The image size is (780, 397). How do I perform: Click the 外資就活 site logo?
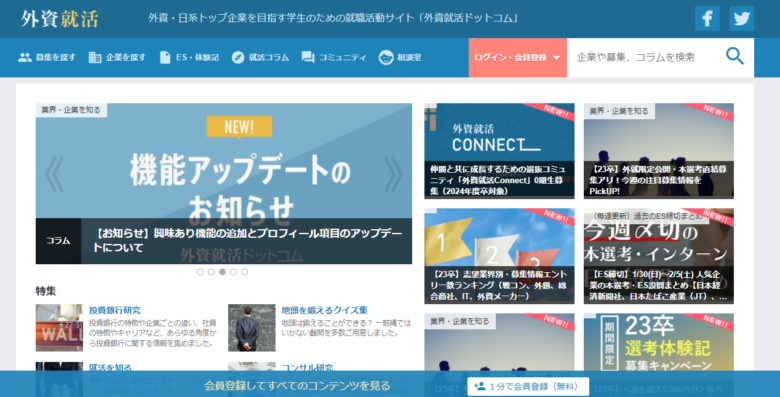tap(60, 18)
